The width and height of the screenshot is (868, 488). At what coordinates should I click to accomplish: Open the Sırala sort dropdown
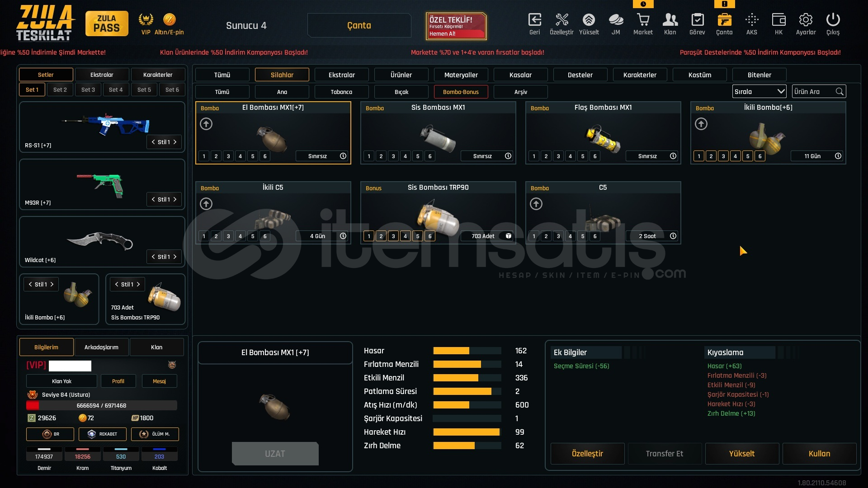tap(759, 92)
